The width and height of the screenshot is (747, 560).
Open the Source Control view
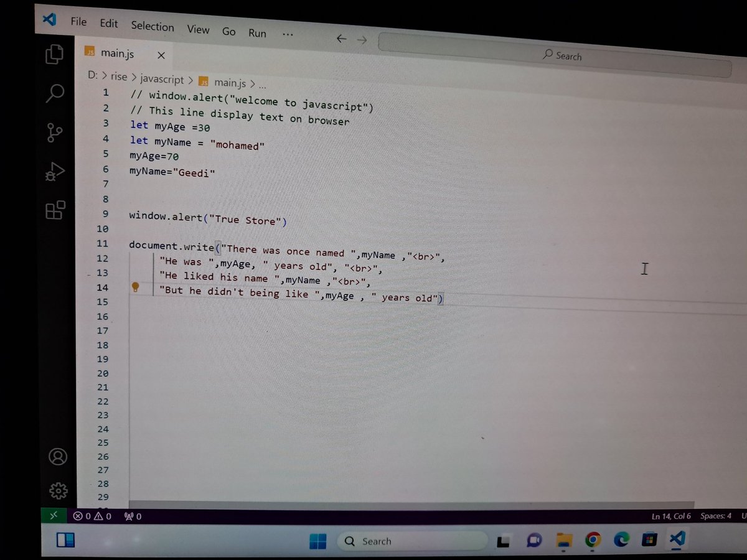coord(55,133)
